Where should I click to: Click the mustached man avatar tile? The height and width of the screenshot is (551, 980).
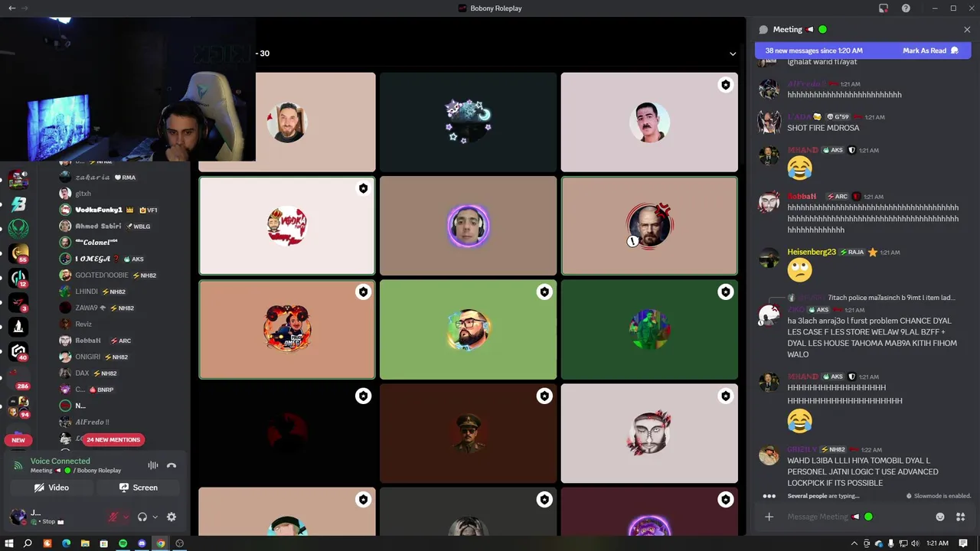coord(649,122)
